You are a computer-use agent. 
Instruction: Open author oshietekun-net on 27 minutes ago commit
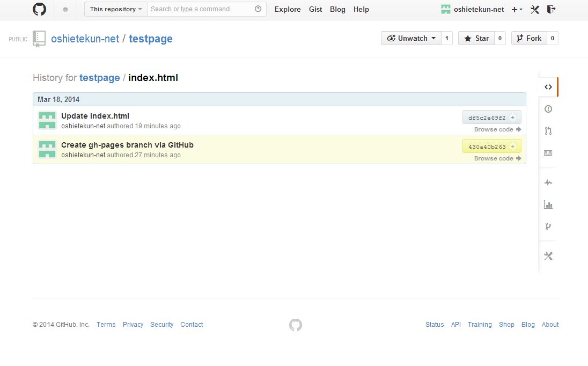[83, 155]
